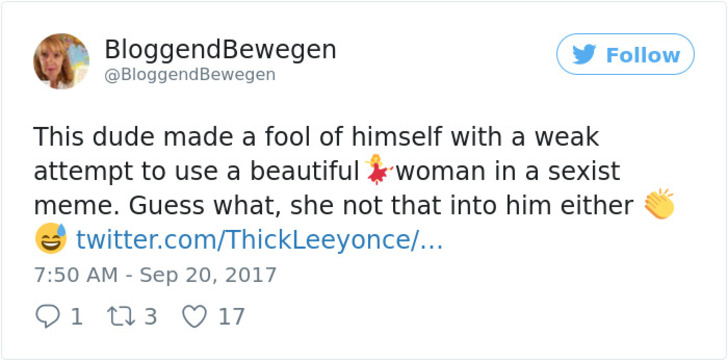Like the tweet with the heart icon
Screen dimensions: 728x361
pos(194,318)
